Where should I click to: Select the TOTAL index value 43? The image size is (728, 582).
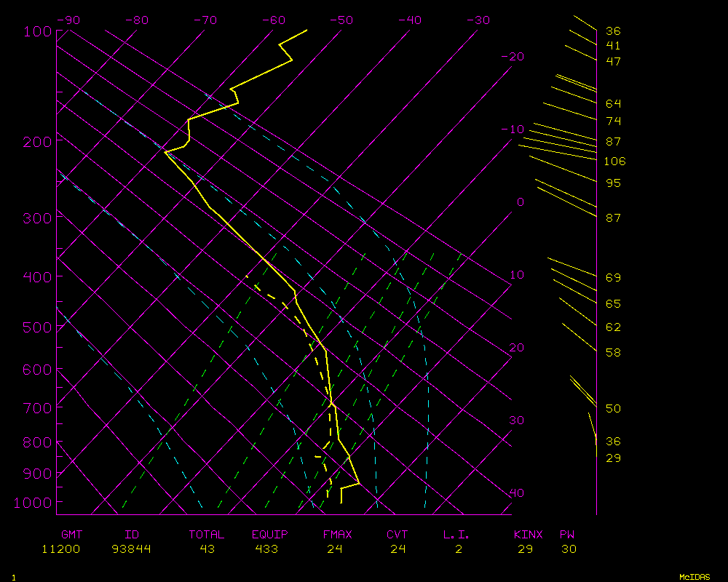(207, 549)
